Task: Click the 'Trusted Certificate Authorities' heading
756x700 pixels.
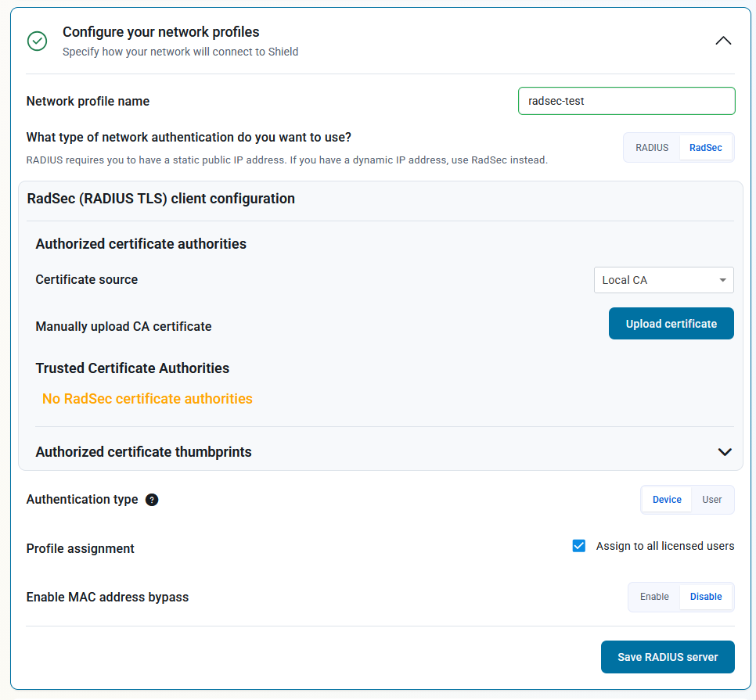Action: point(132,368)
